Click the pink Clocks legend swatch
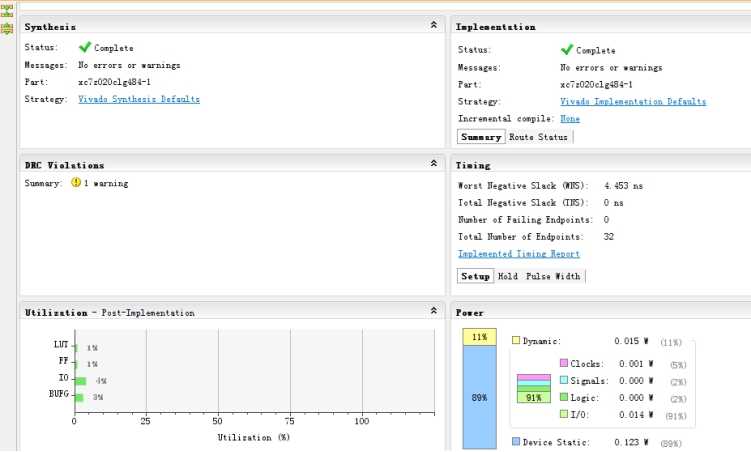 (x=564, y=363)
